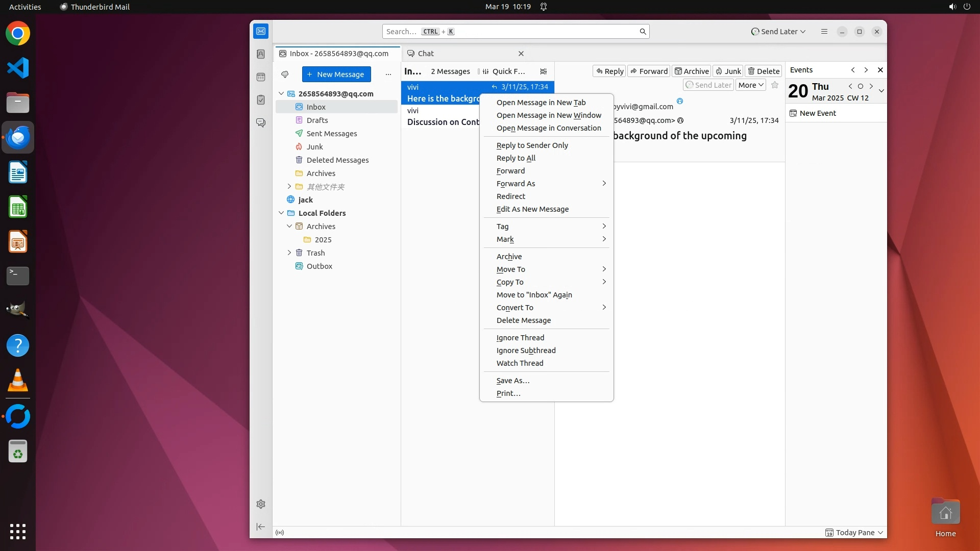Collapse the spaces toolbar arrow icon
Image resolution: width=980 pixels, height=551 pixels.
click(x=261, y=527)
